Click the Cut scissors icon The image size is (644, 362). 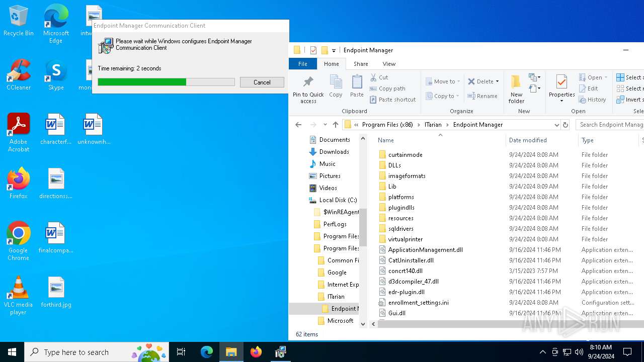tap(373, 77)
